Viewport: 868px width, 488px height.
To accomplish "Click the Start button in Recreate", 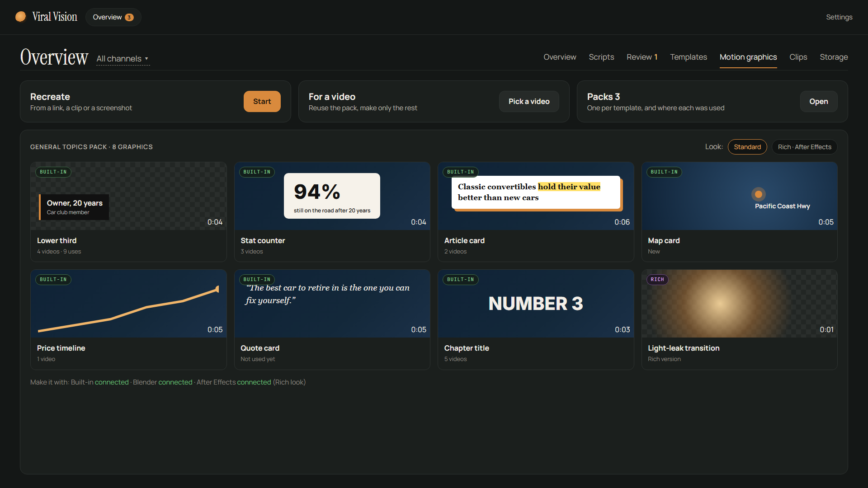I will click(x=262, y=101).
